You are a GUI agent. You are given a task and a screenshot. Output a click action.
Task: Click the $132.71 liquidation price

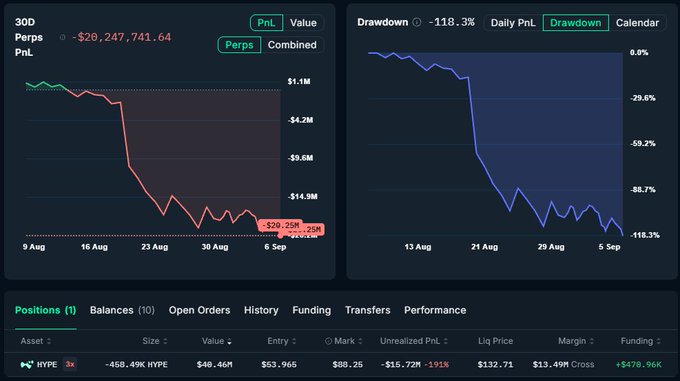coord(495,365)
